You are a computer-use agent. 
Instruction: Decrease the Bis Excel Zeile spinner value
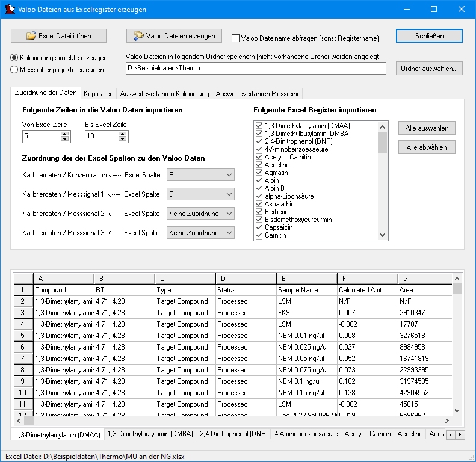pos(123,140)
